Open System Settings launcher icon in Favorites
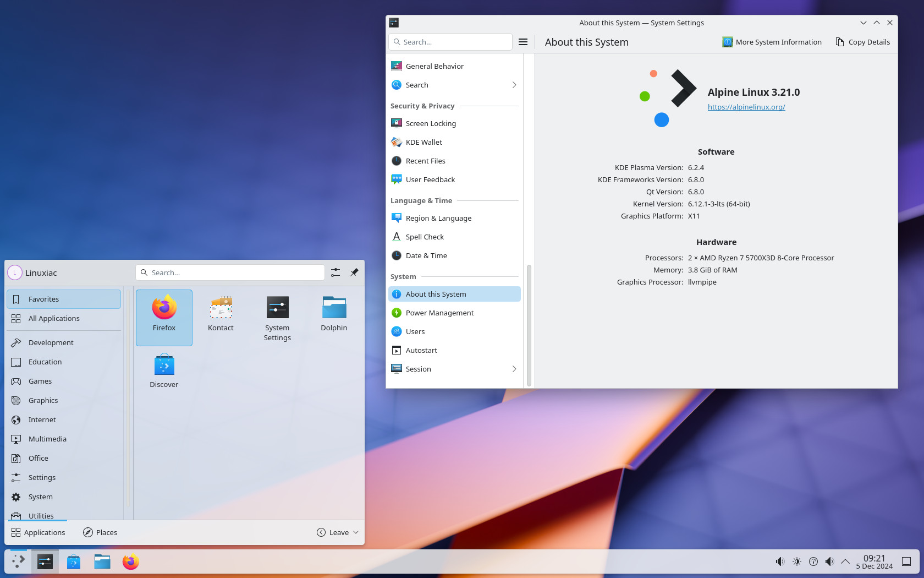924x578 pixels. 277,317
